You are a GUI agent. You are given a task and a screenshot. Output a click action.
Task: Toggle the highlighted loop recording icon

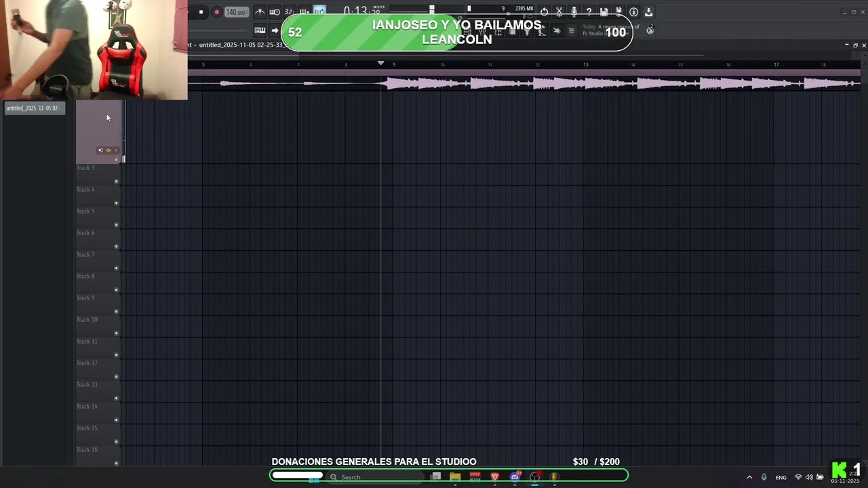coord(319,12)
